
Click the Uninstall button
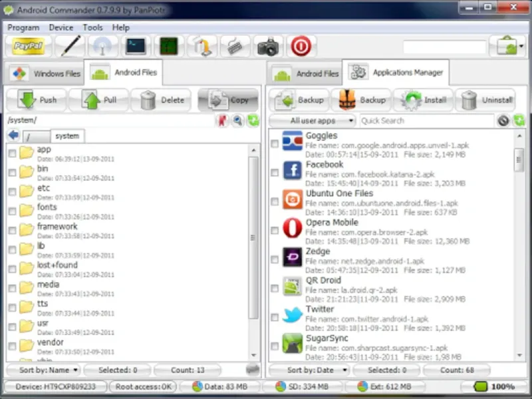(485, 100)
